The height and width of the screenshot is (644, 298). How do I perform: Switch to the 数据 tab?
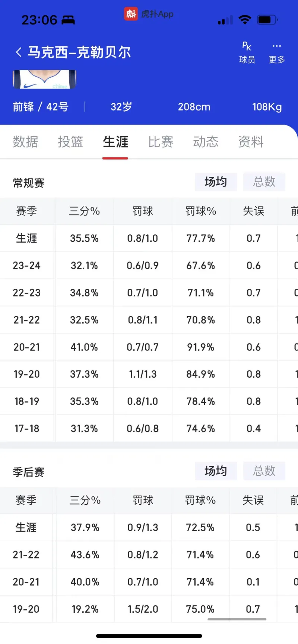click(x=26, y=142)
